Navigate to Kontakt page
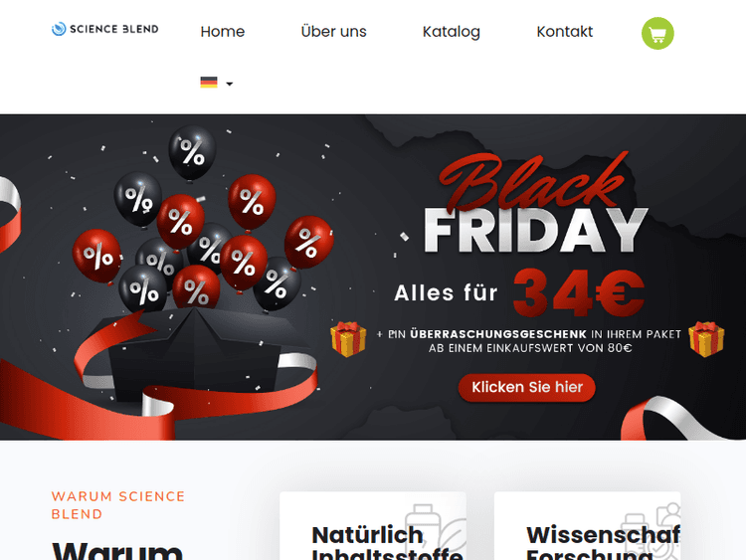Screen dimensions: 746x560 coord(564,32)
